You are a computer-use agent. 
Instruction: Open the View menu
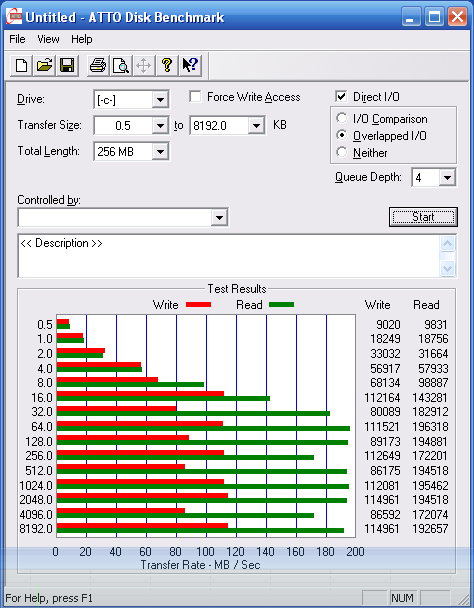pyautogui.click(x=48, y=39)
